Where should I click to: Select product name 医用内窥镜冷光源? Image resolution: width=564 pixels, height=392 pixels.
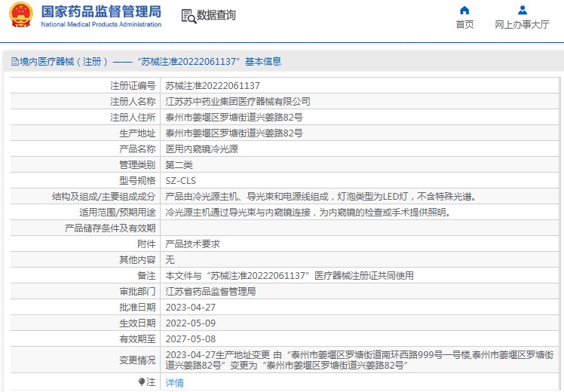pos(202,149)
